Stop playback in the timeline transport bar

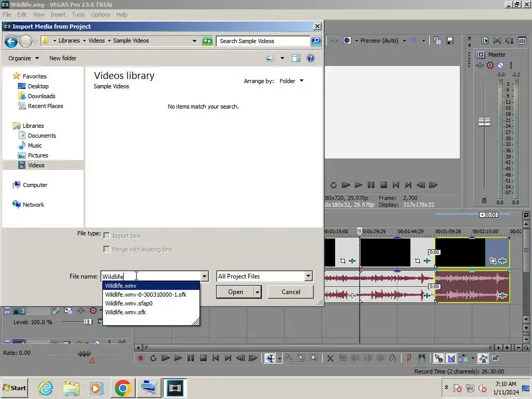coord(203,358)
